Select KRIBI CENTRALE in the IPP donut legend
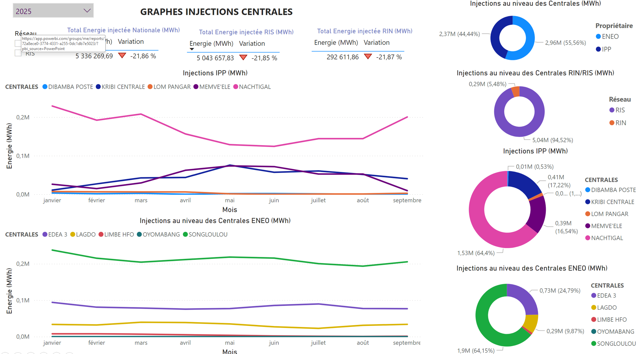The image size is (644, 354). [612, 202]
